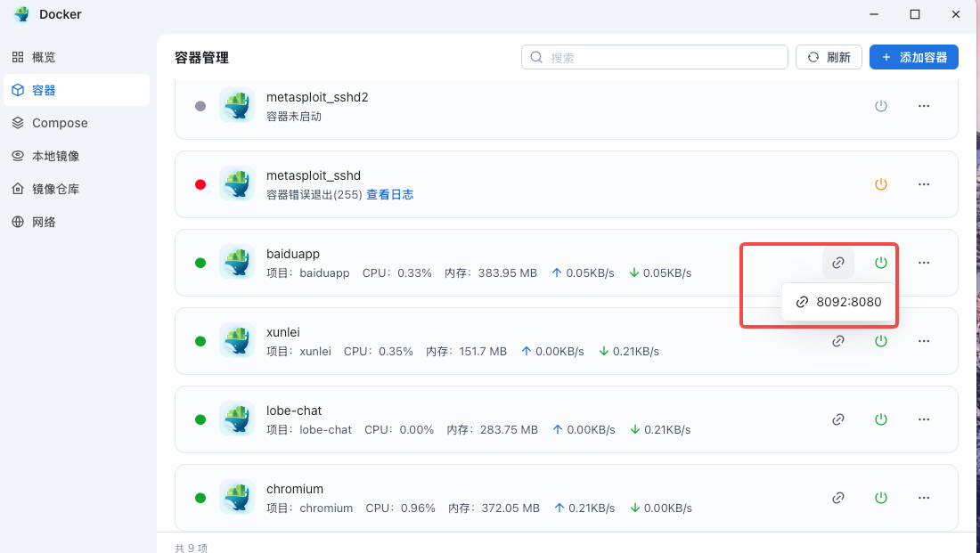
Task: Select the container name metasploit_sshd2
Action: 317,97
